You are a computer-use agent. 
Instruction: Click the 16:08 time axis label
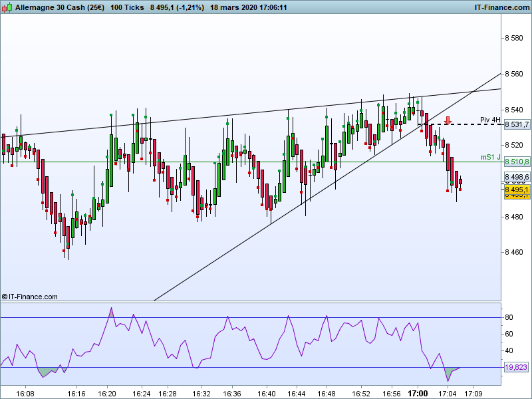25,394
